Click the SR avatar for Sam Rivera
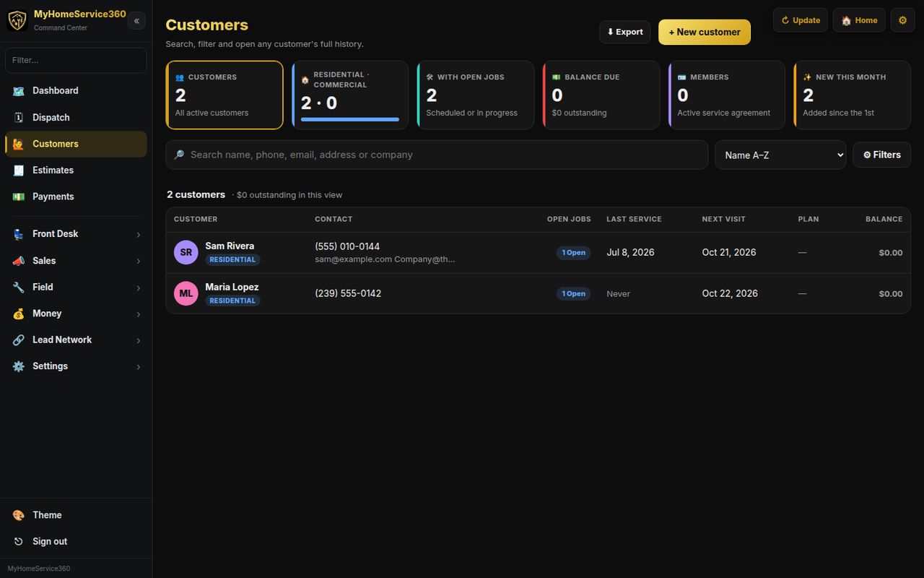 point(186,253)
